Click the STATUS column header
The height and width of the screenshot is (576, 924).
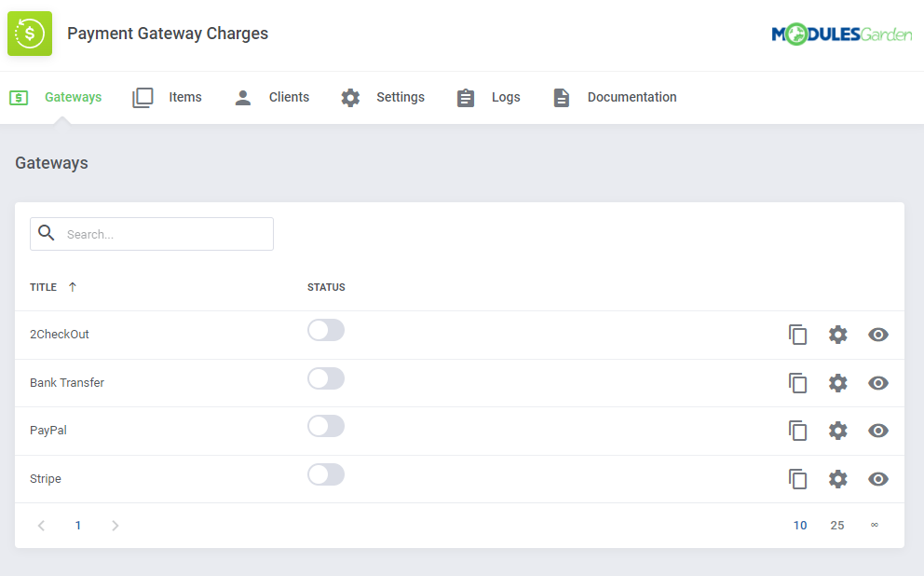click(326, 287)
